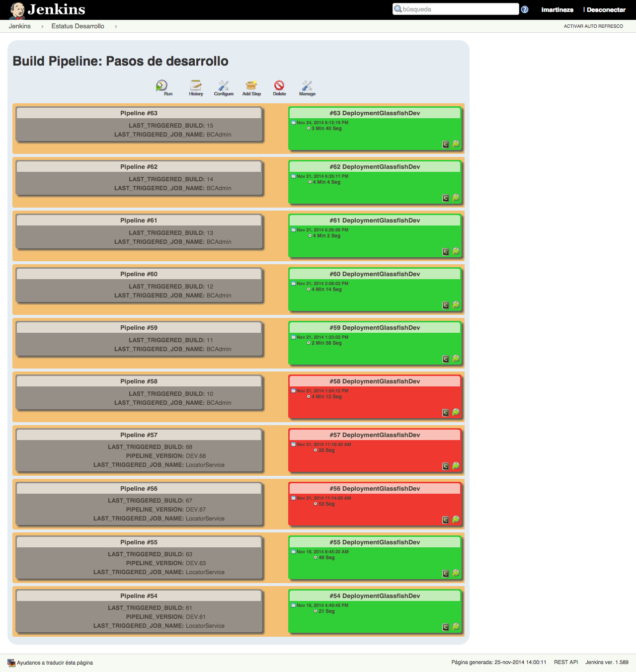Click PIPELINE_VERSION: DEV.61 text
636x672 pixels.
(166, 617)
